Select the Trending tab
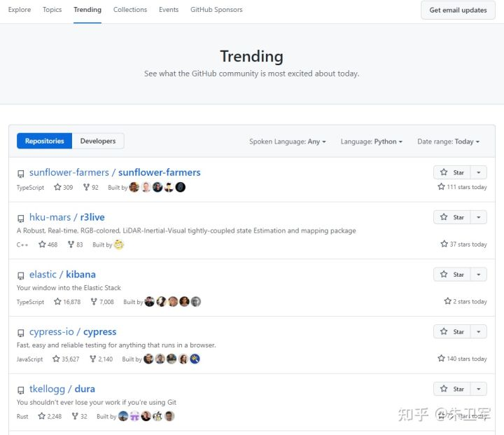 87,10
